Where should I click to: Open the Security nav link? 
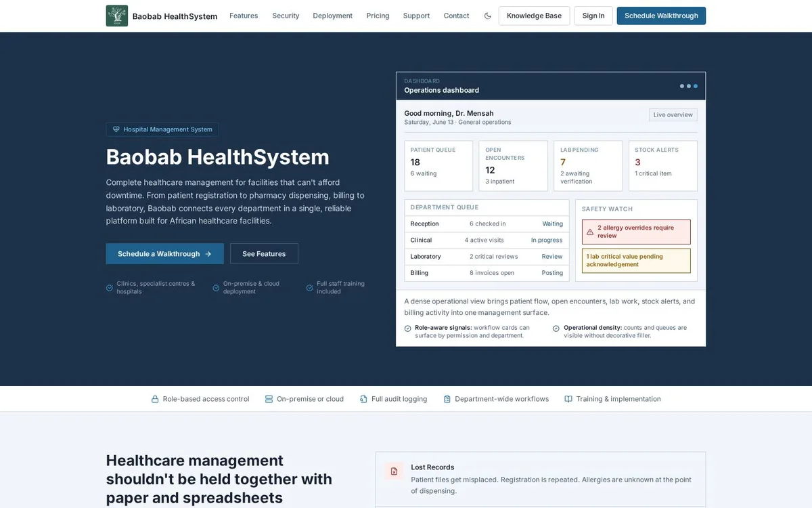(x=286, y=16)
